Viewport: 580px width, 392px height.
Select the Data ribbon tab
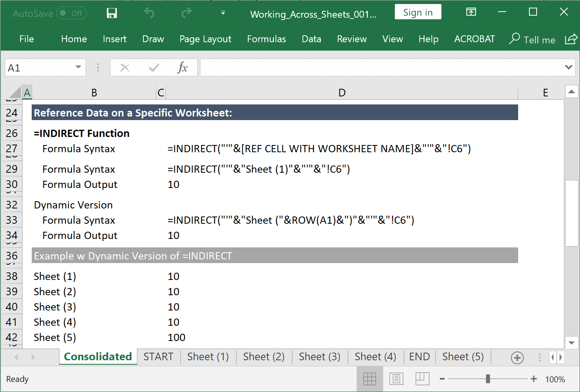pyautogui.click(x=311, y=39)
